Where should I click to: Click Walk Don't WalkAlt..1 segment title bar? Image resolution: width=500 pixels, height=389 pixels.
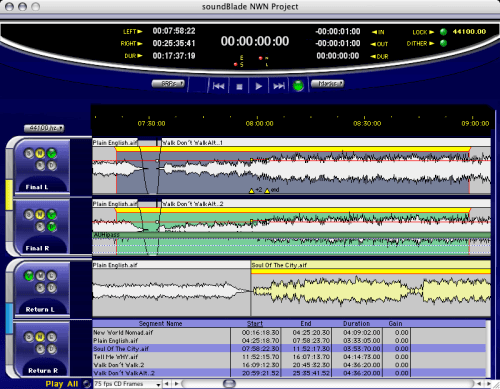pos(326,143)
